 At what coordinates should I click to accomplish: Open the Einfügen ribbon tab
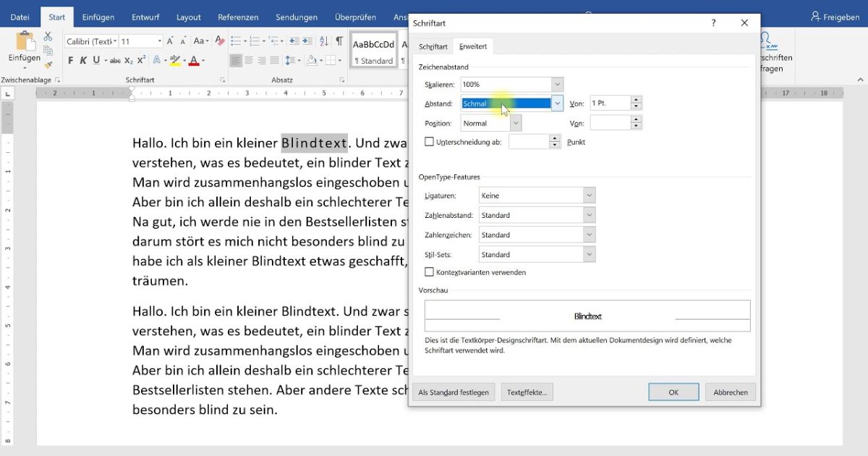pos(98,17)
